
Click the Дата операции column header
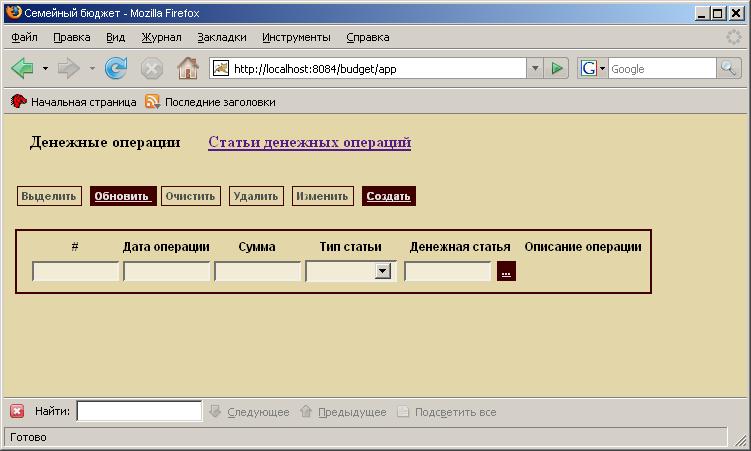[x=166, y=247]
